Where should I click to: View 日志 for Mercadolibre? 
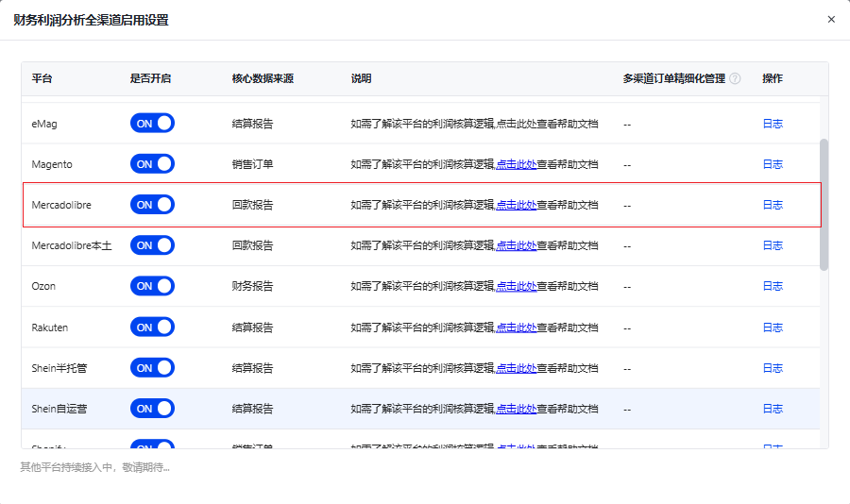(x=773, y=205)
